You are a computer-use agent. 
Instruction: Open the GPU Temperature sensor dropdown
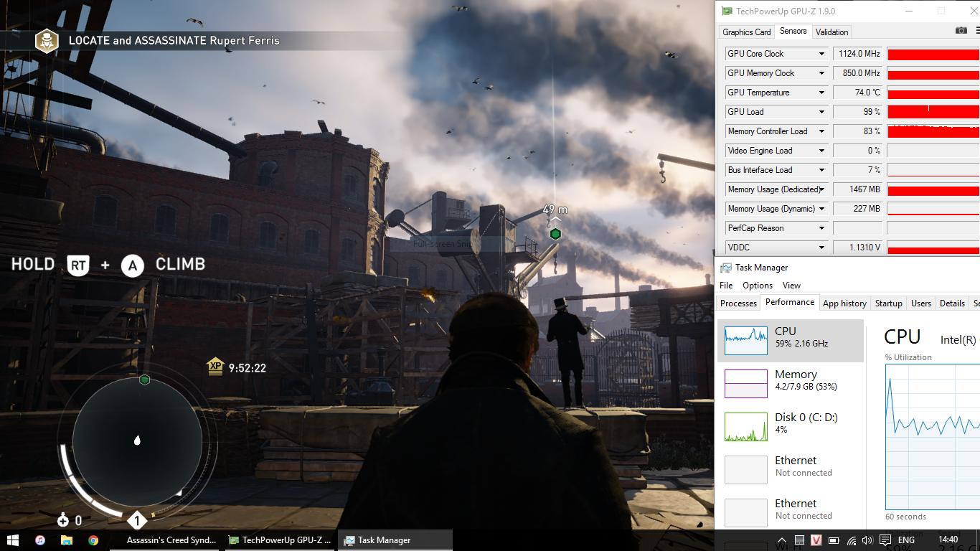click(821, 93)
